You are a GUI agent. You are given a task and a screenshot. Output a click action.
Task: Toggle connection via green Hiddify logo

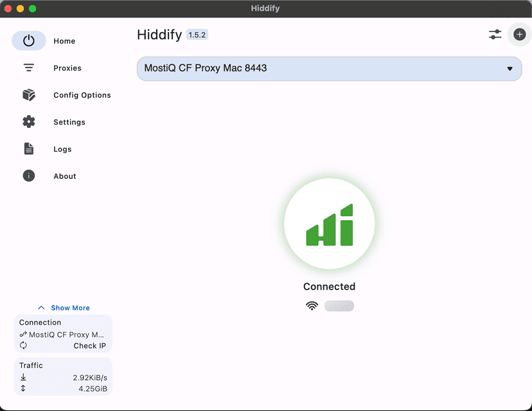330,224
